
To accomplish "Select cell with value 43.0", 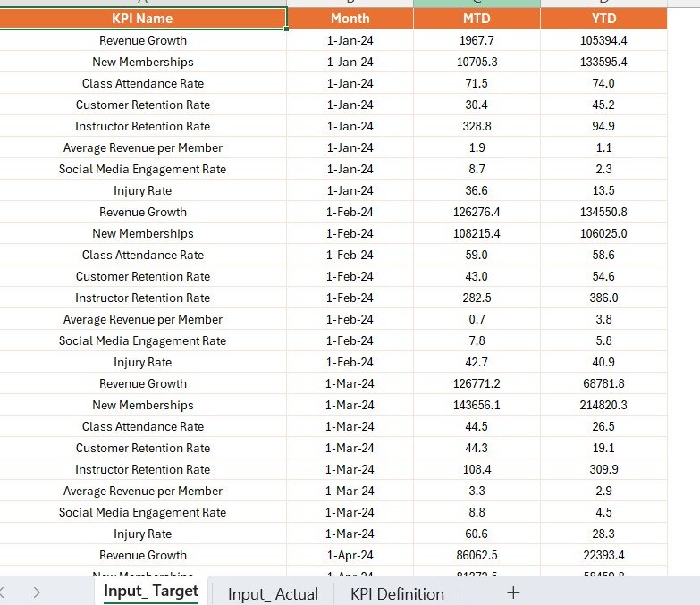I will (x=477, y=276).
